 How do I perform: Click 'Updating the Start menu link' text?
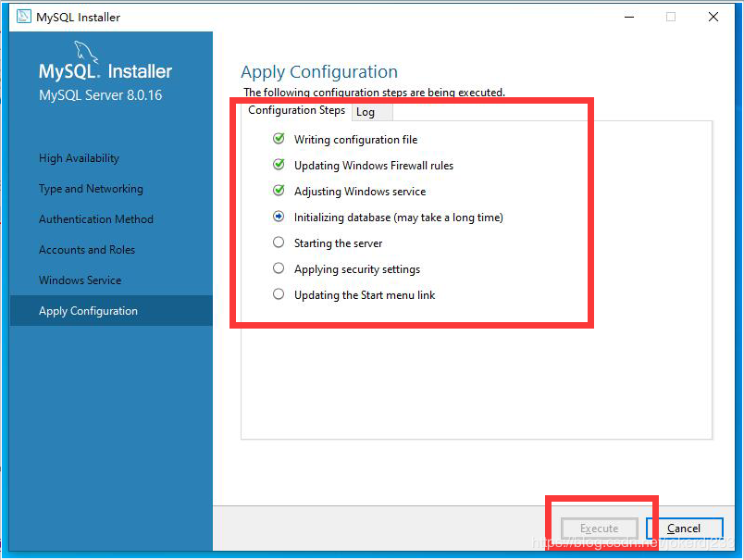[x=365, y=295]
